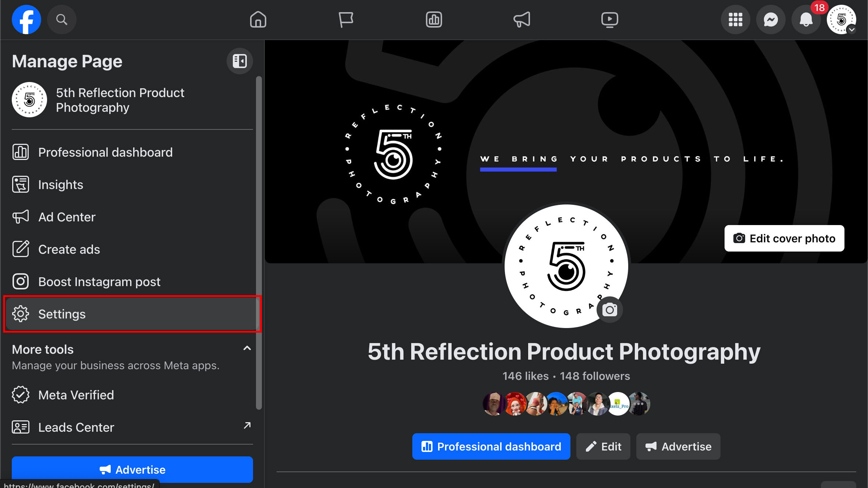Image resolution: width=868 pixels, height=488 pixels.
Task: Open the video play icon in the top bar
Action: (609, 19)
